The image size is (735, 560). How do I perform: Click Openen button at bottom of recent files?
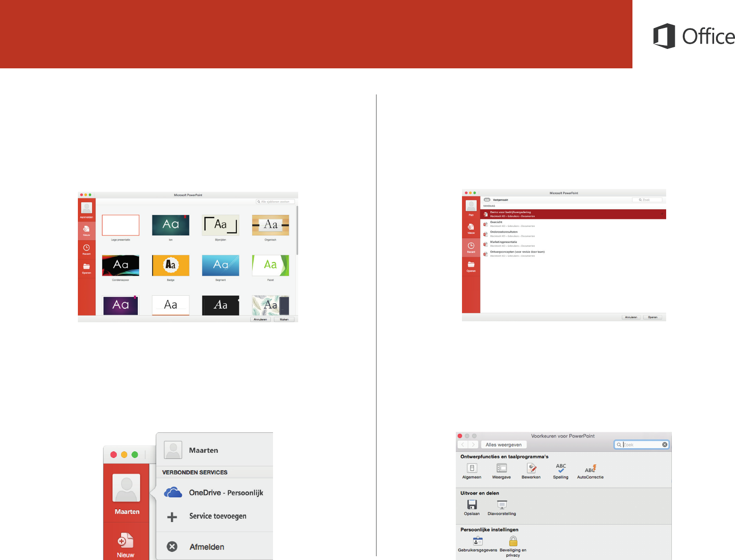click(653, 317)
